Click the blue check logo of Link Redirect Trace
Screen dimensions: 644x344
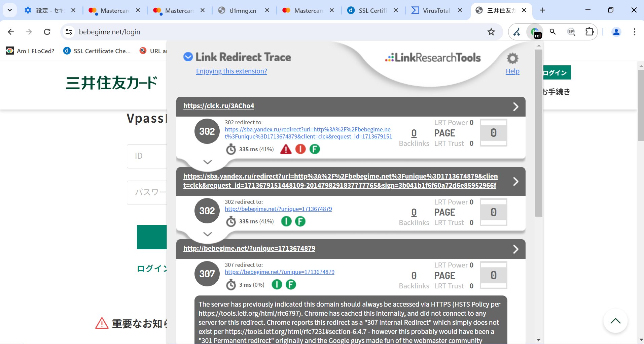point(188,57)
